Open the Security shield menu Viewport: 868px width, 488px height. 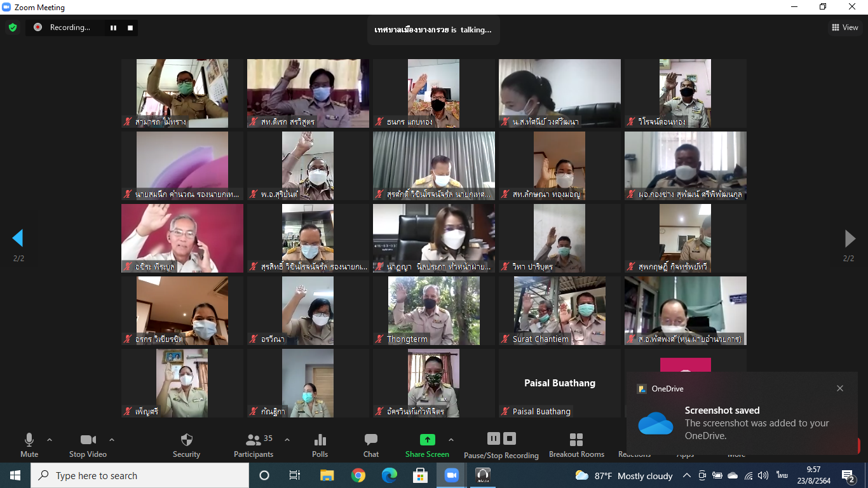point(186,445)
